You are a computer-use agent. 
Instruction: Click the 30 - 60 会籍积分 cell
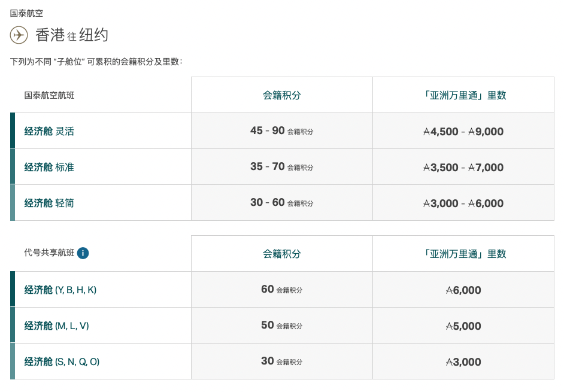click(x=281, y=203)
